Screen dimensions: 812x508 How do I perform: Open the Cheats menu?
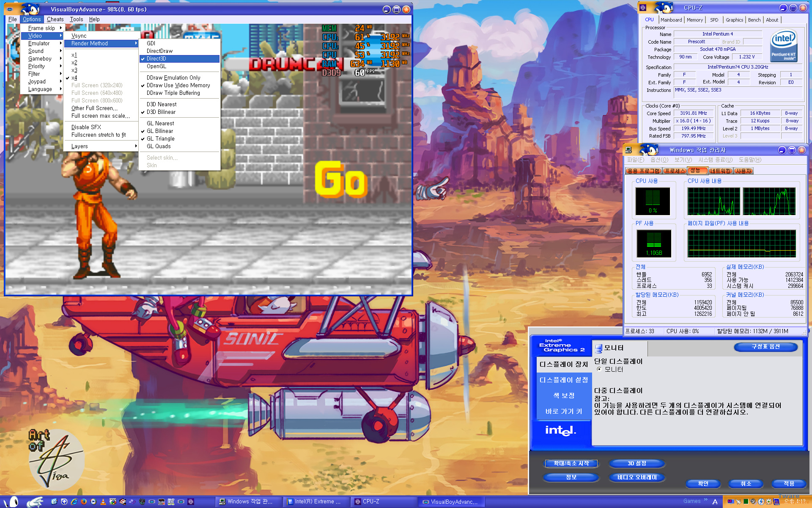click(x=55, y=19)
